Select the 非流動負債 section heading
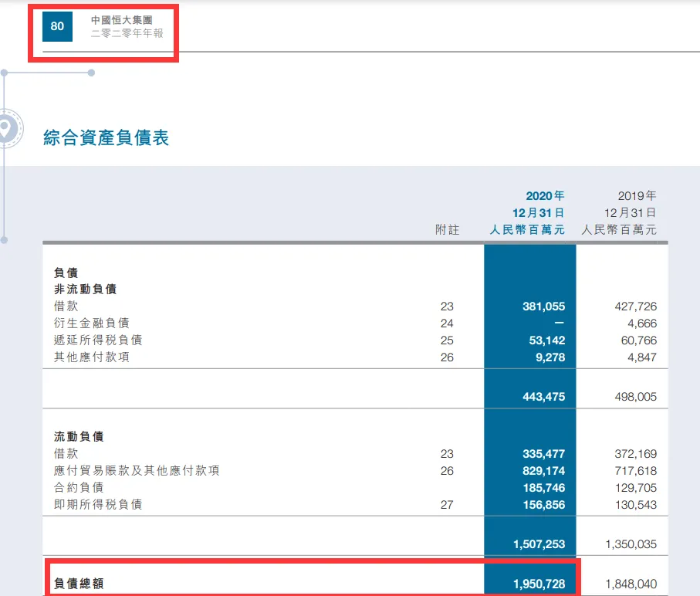 pyautogui.click(x=85, y=290)
